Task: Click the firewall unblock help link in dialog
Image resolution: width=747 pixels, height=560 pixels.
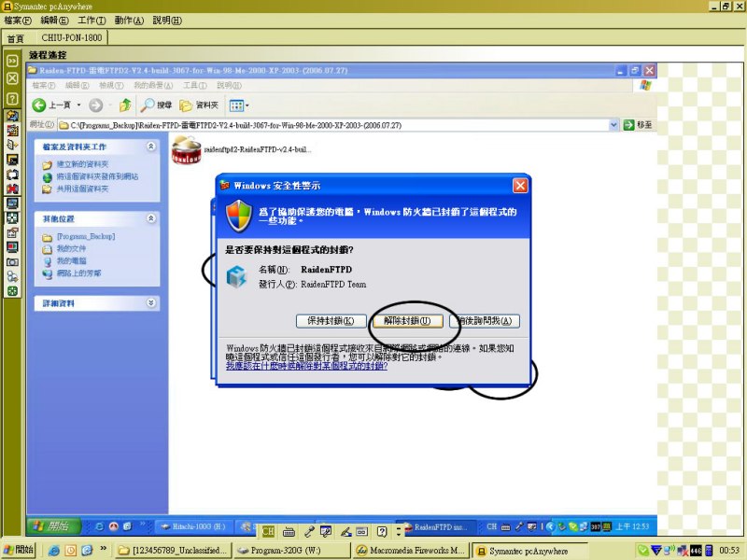Action: click(306, 366)
